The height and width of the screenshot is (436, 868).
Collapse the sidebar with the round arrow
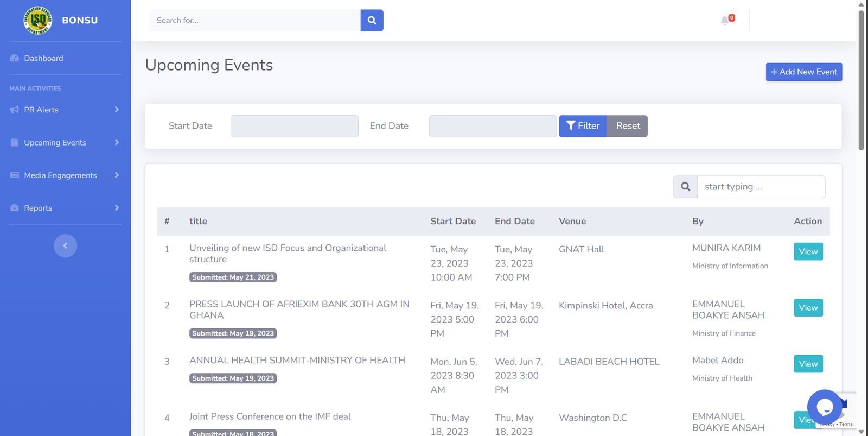pos(65,245)
